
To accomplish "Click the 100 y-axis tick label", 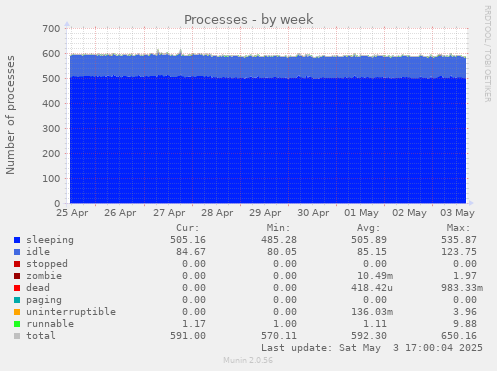I will (51, 179).
